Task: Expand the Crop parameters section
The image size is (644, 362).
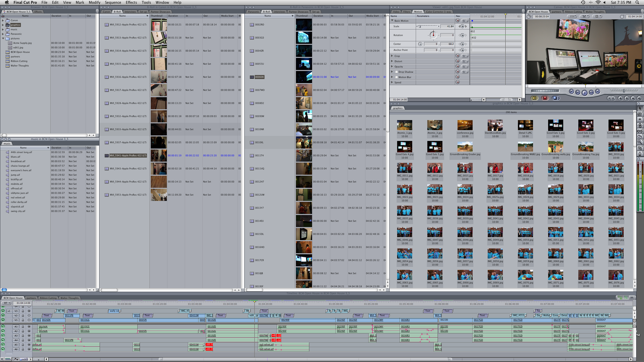Action: pyautogui.click(x=392, y=56)
